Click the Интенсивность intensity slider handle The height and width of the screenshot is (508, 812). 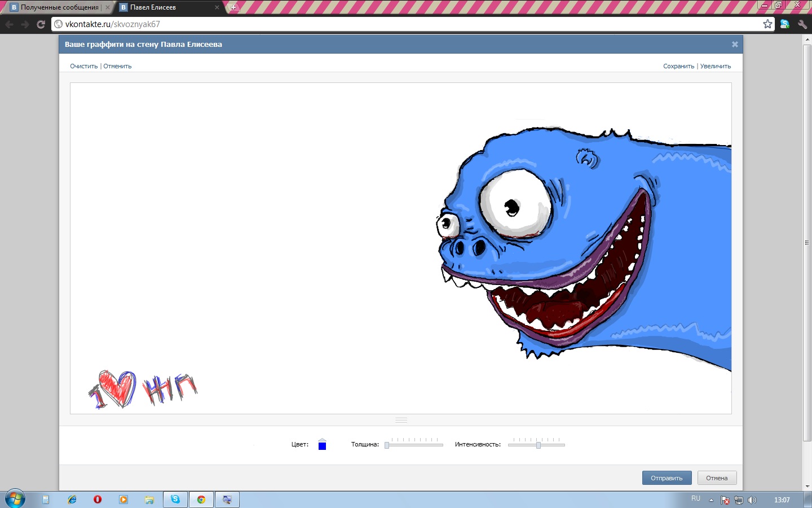539,445
